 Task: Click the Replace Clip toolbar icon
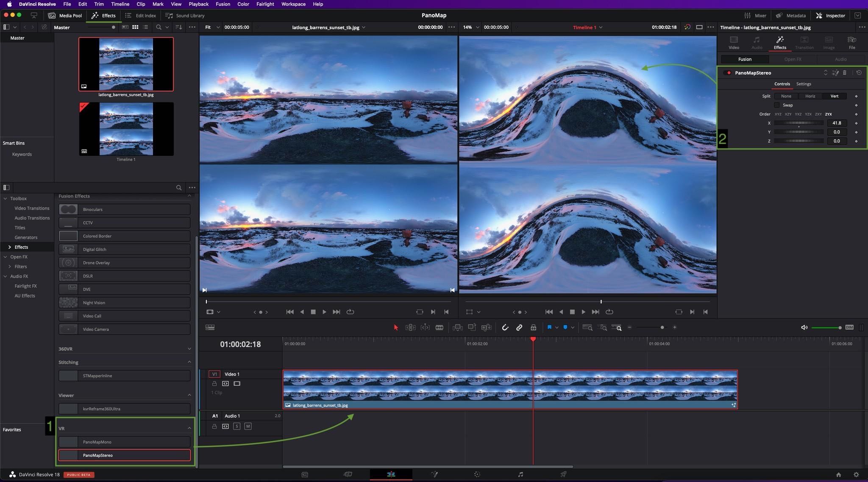point(487,327)
